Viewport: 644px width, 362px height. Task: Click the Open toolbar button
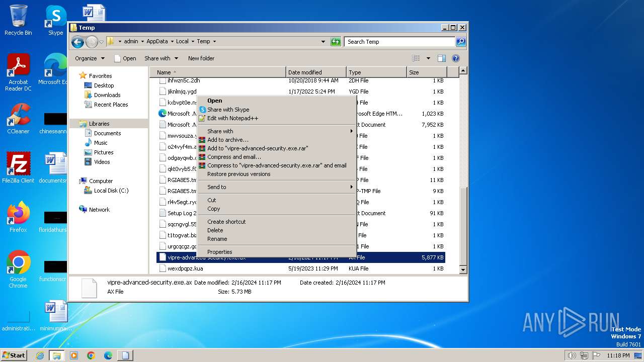(125, 58)
